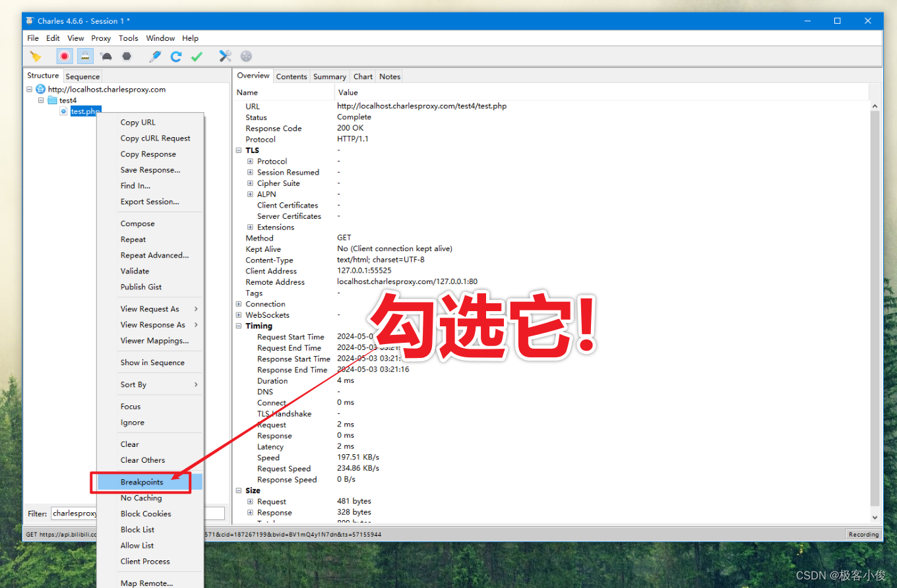Viewport: 897px width, 588px height.
Task: Expand the Extensions row
Action: 250,227
